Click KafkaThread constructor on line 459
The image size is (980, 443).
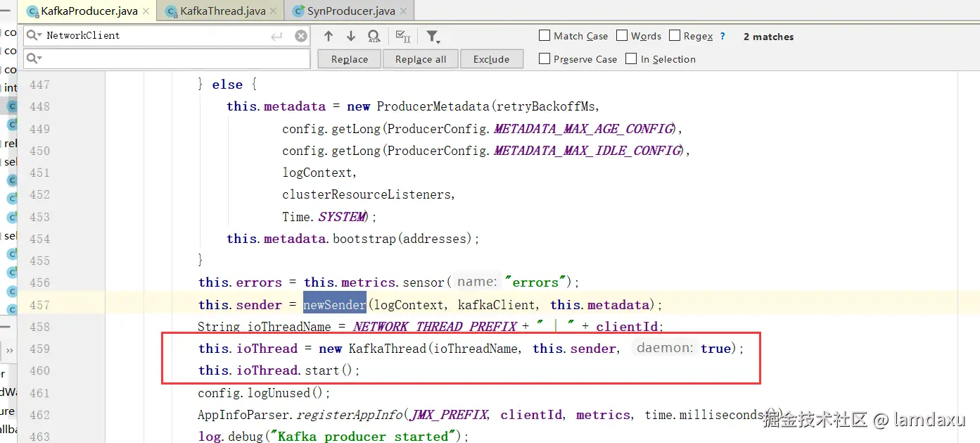click(388, 349)
